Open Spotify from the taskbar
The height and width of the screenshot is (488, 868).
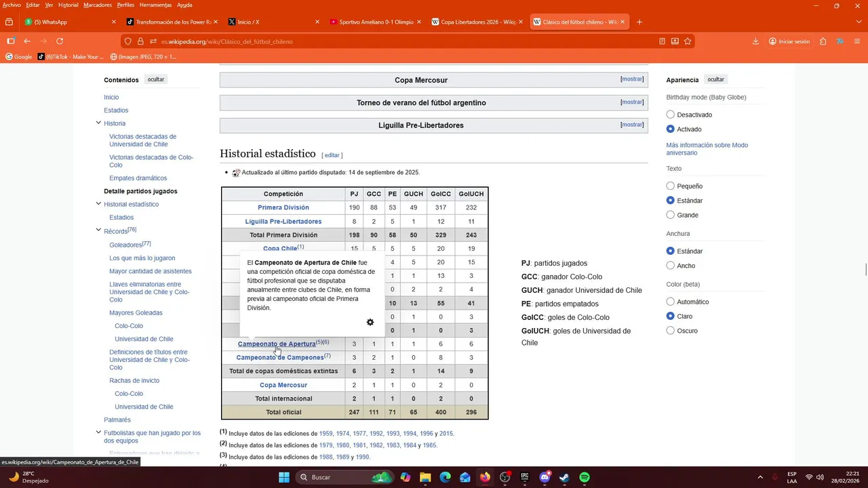click(585, 477)
